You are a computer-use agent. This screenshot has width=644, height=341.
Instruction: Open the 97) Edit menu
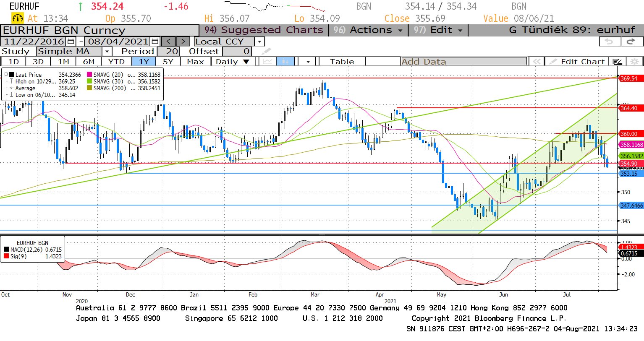pos(438,30)
